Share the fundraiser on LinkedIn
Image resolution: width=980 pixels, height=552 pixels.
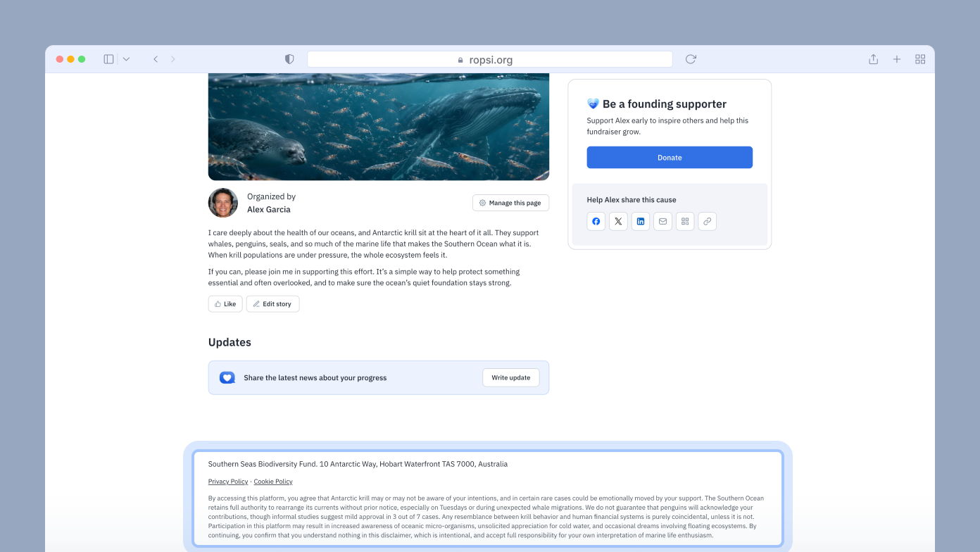[x=641, y=221]
